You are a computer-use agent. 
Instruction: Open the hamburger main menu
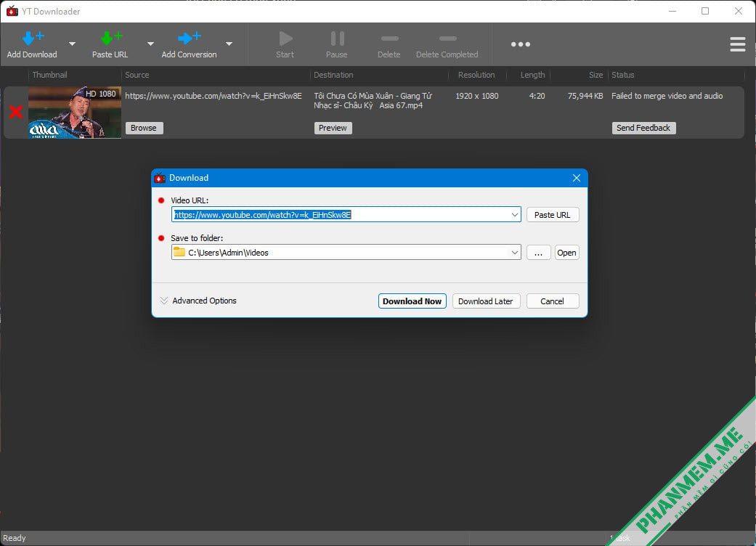[738, 44]
